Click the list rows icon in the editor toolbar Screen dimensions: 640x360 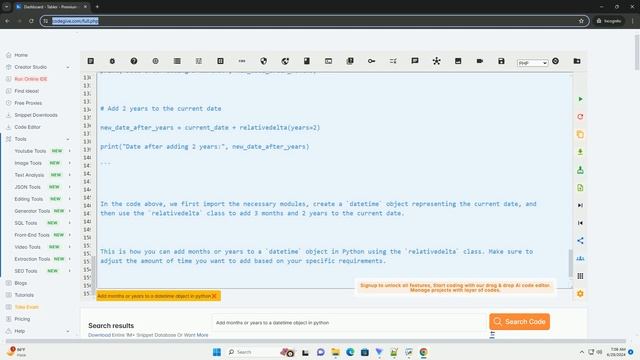[x=177, y=61]
